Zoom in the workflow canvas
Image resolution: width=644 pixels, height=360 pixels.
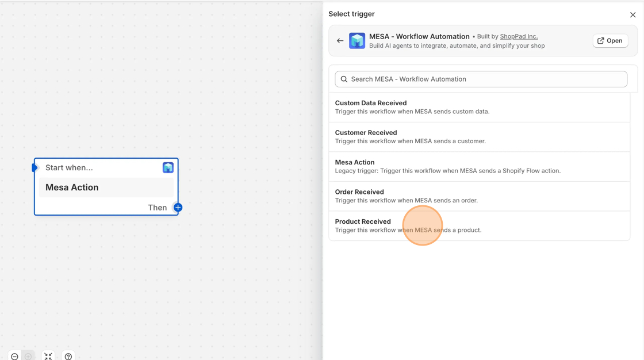pos(28,357)
